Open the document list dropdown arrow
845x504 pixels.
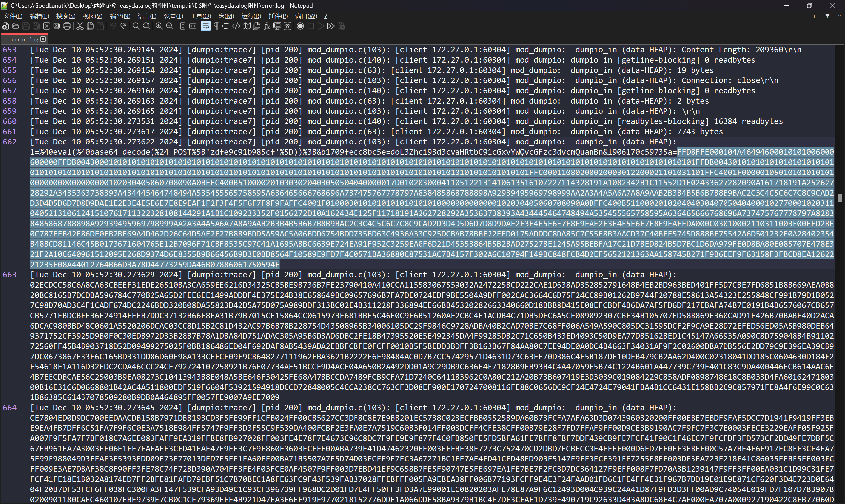[x=827, y=16]
